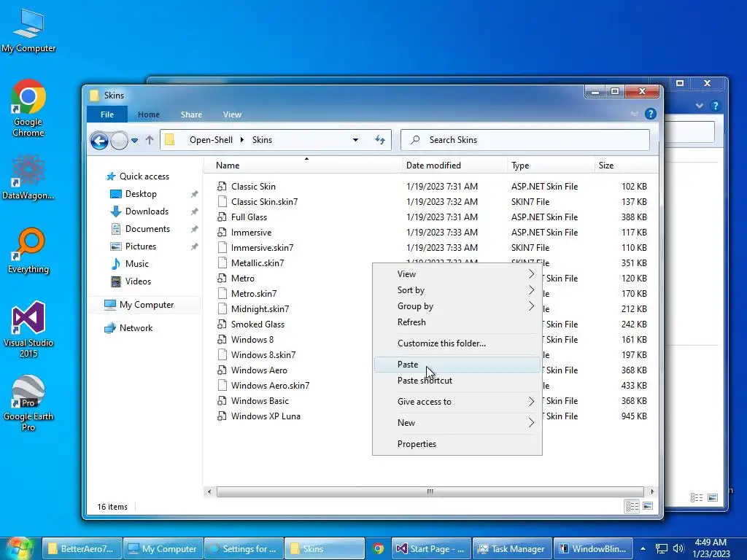Open the DataWagon desktop shortcut

28,177
